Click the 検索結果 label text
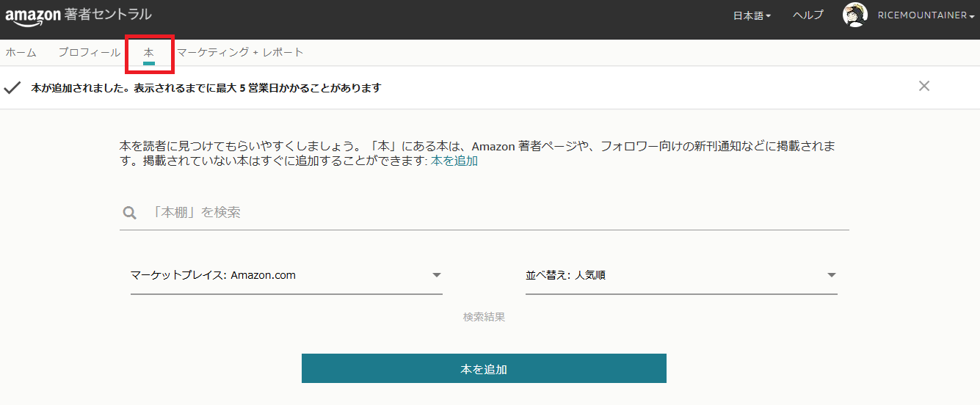Screen dimensions: 980x405 484,317
